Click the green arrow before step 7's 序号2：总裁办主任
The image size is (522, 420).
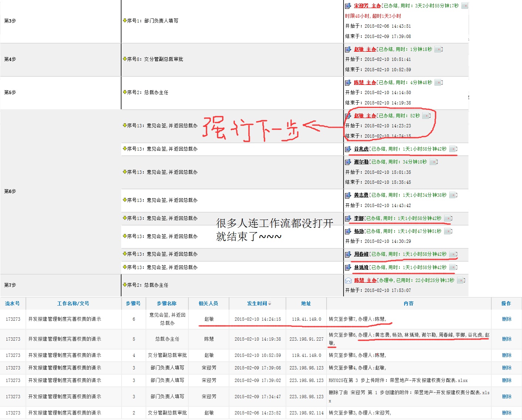coord(125,285)
